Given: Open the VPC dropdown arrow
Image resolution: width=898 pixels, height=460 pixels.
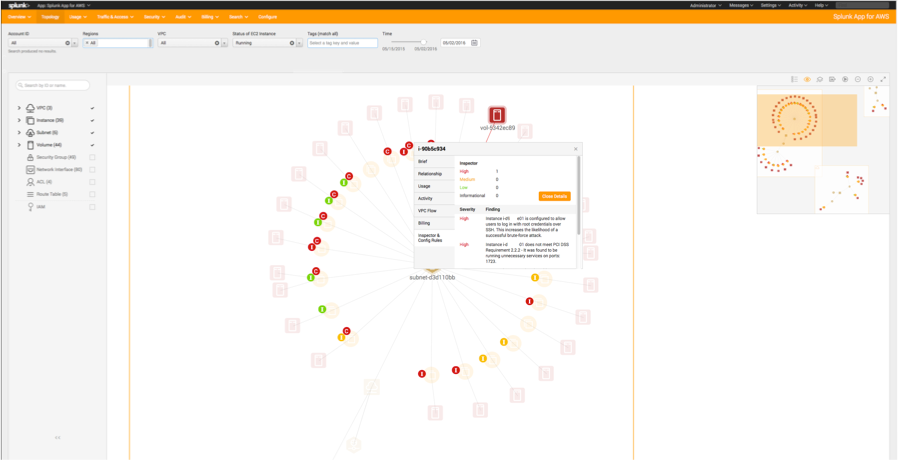Looking at the screenshot, I should tap(224, 43).
